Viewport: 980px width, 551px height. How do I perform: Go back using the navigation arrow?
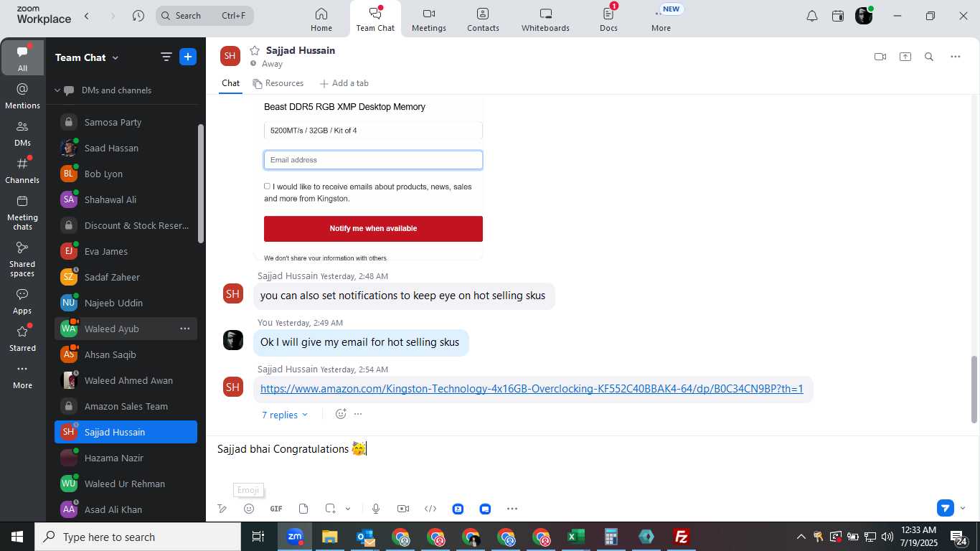pos(87,15)
